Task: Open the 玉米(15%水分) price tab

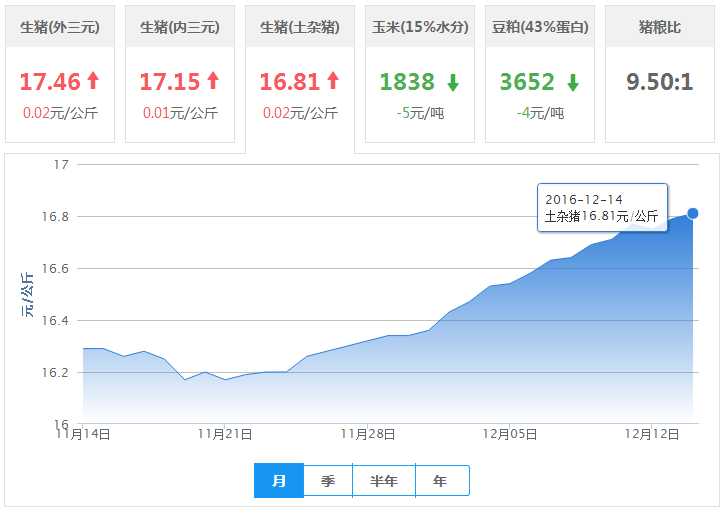Action: 420,27
